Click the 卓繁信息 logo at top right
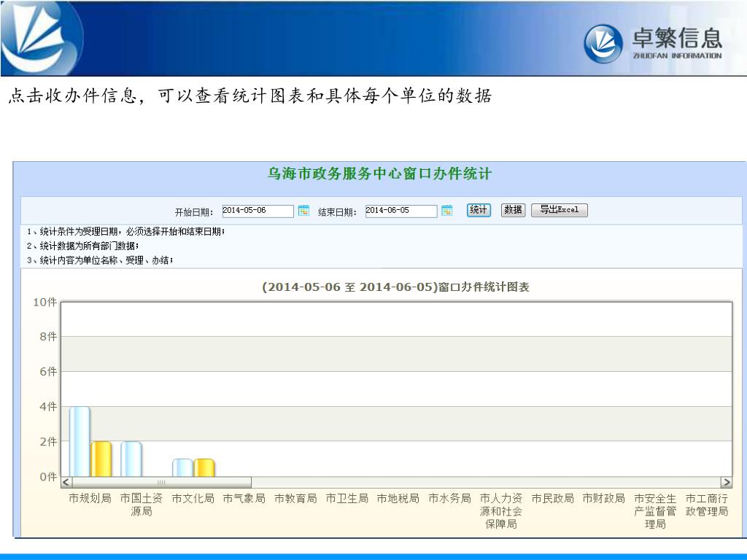Image resolution: width=747 pixels, height=560 pixels. point(653,43)
